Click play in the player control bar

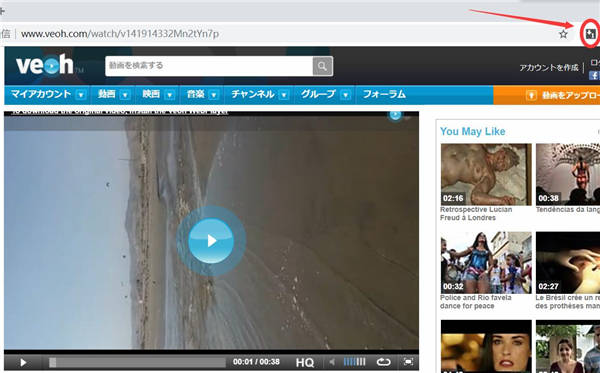(23, 362)
